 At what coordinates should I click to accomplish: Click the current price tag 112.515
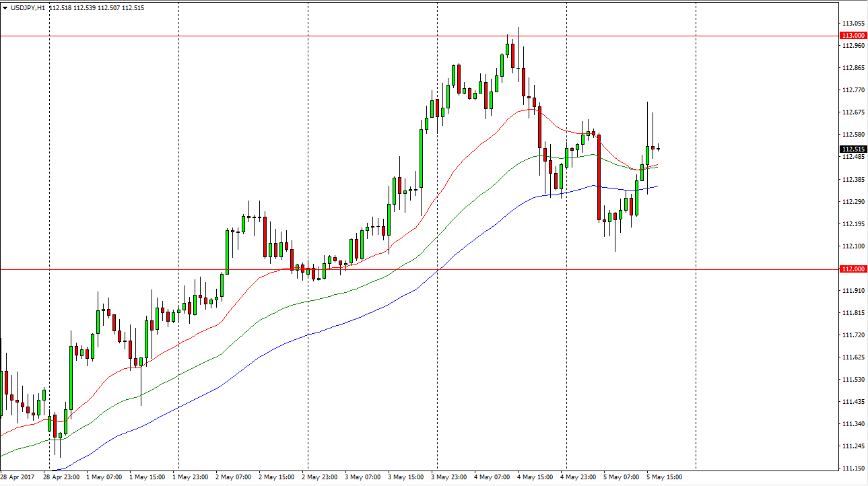pyautogui.click(x=853, y=149)
